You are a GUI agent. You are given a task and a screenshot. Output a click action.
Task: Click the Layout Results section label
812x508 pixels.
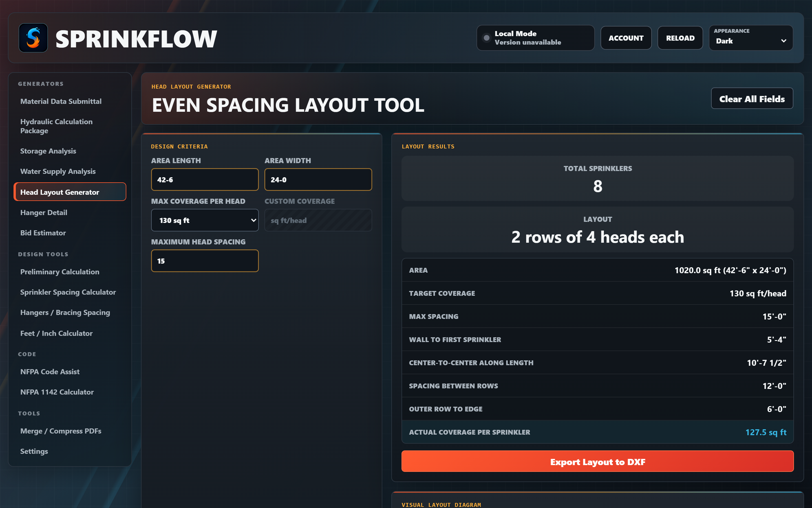428,146
